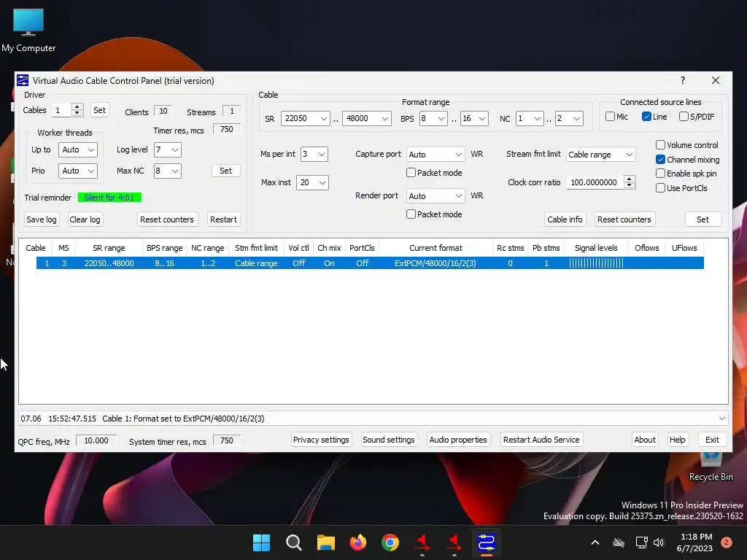Open the notification badge in the tray
747x560 pixels.
tap(727, 542)
